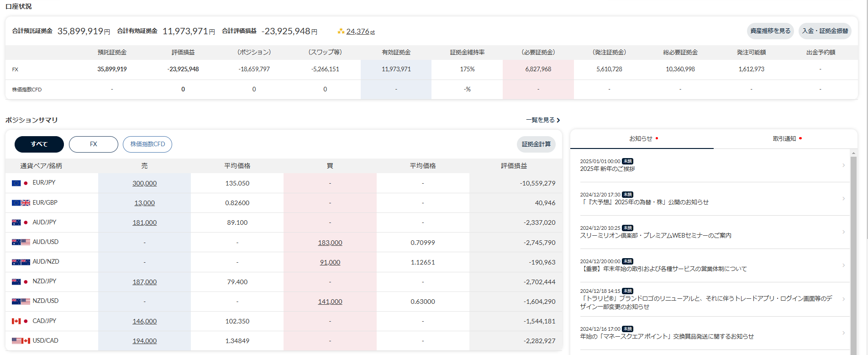Viewport: 868px width, 355px height.
Task: Expand the 2025年 新年のご挨拶 notice arrow
Action: coord(844,165)
